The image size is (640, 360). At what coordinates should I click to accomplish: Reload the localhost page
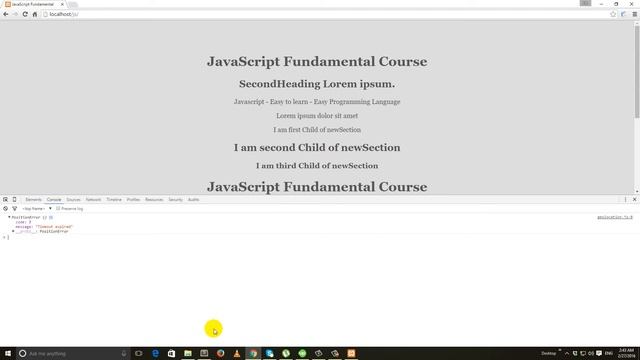pyautogui.click(x=25, y=14)
